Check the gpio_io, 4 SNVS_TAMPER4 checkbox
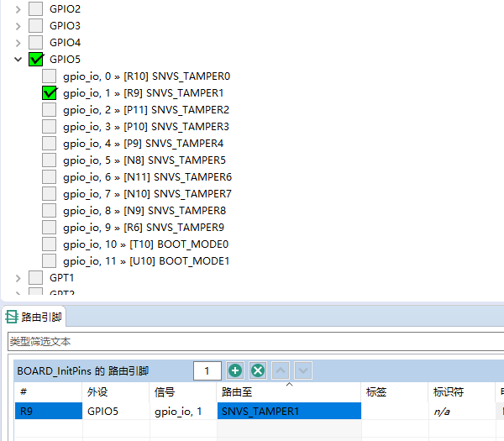Screen dimensions: 504x441 50,143
